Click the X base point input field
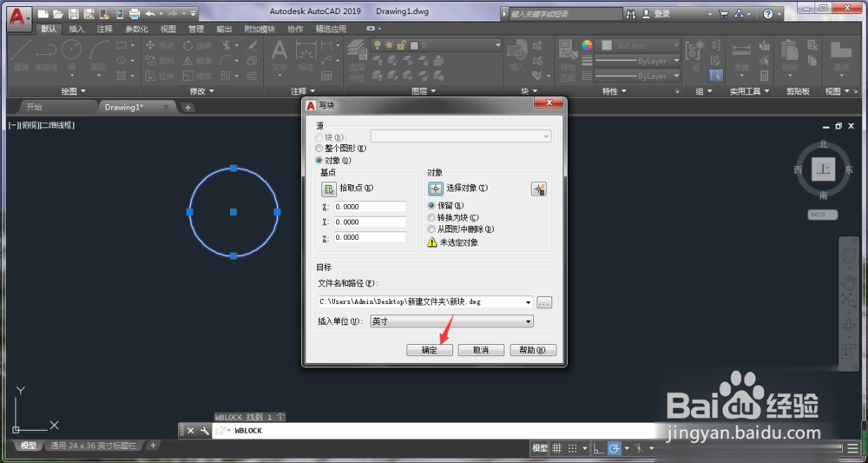868x463 pixels. 371,207
